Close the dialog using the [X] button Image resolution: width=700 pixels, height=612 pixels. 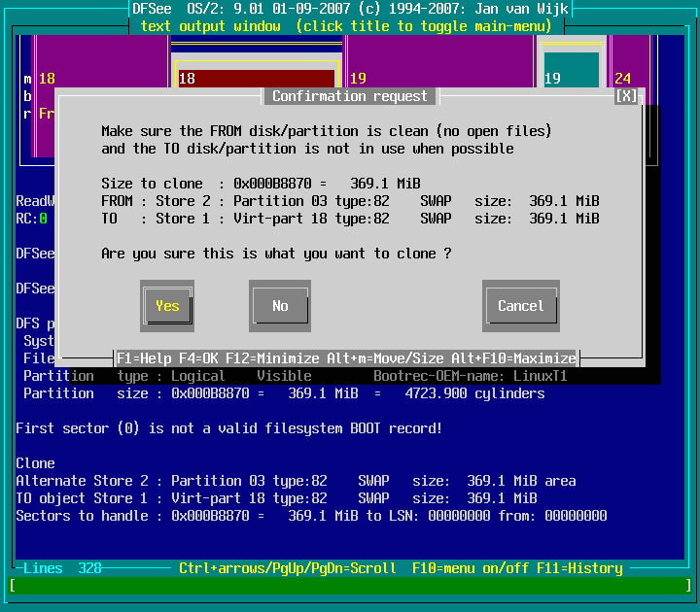click(x=627, y=96)
